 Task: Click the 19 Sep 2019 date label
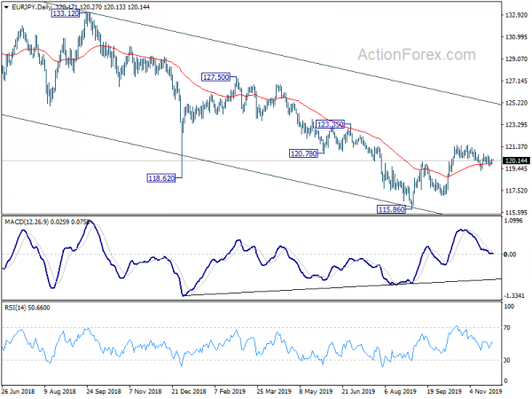point(444,391)
